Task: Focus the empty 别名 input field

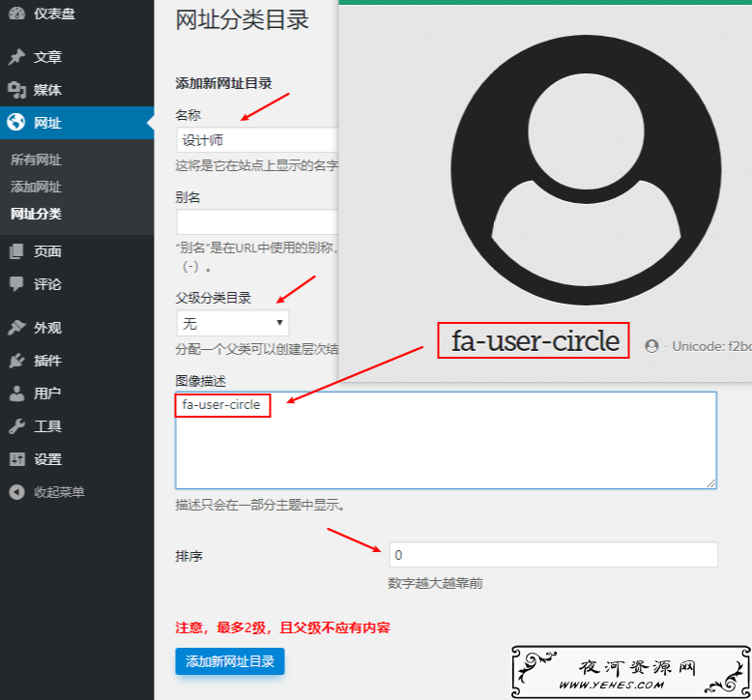Action: click(x=257, y=222)
